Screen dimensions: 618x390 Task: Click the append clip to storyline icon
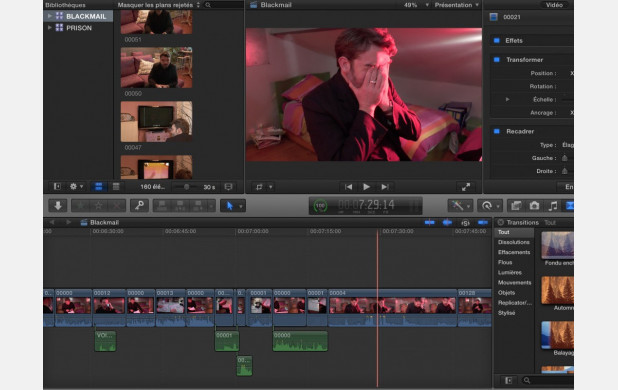point(198,206)
